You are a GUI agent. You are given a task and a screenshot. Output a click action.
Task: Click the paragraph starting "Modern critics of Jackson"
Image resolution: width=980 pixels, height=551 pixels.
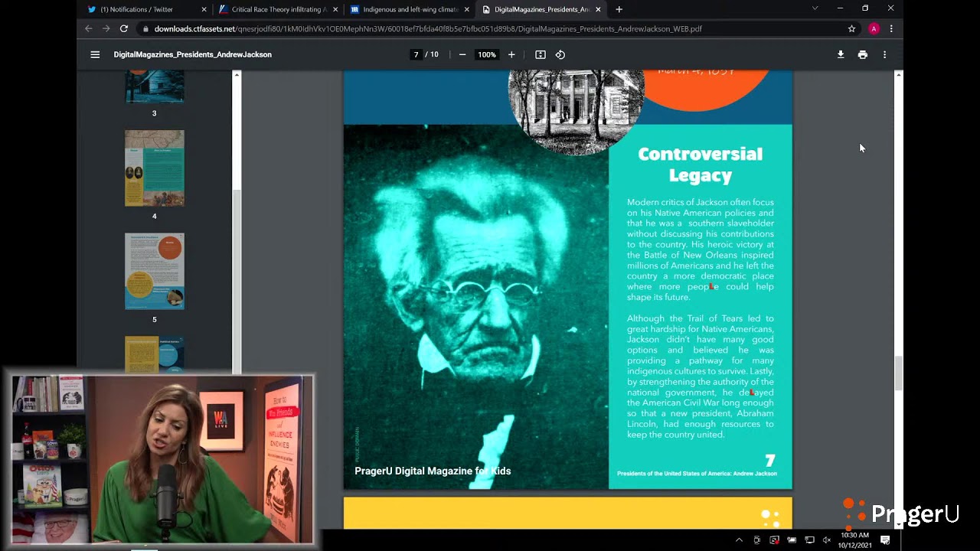(701, 249)
